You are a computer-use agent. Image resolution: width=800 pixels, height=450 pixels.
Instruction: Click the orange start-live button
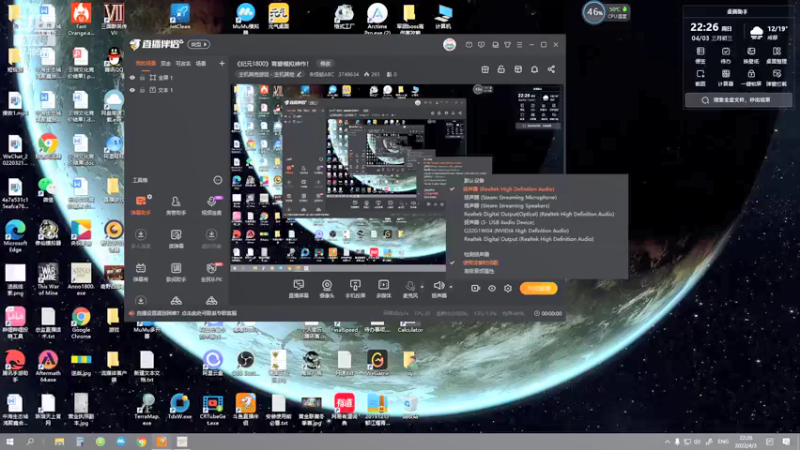(x=538, y=288)
